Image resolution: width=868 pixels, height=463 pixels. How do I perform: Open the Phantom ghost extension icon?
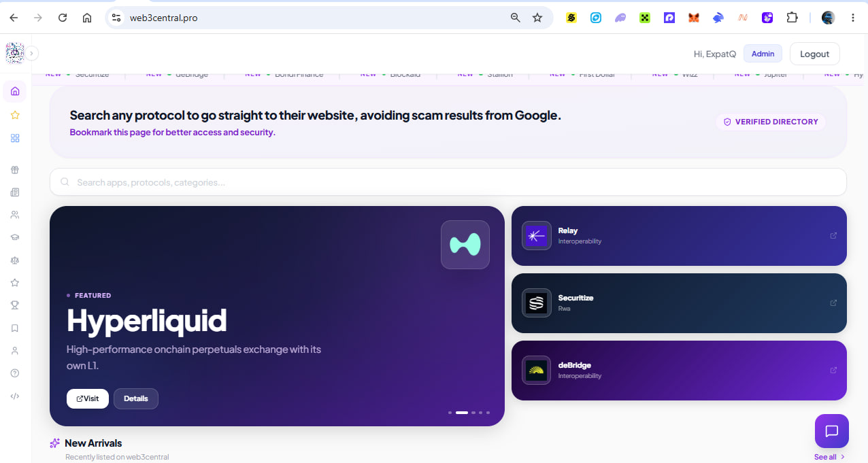620,18
